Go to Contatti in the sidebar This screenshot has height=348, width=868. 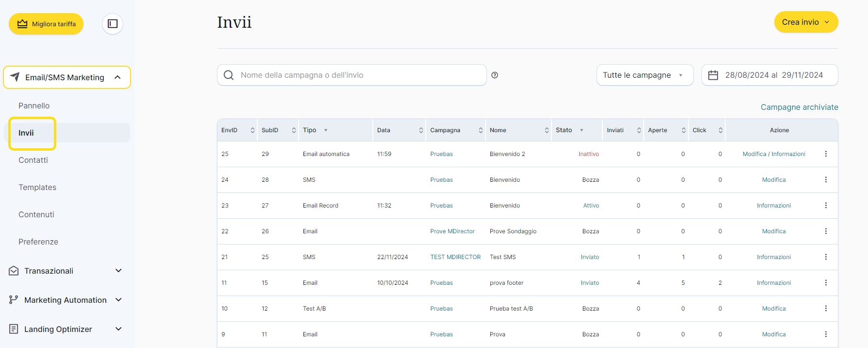[33, 160]
